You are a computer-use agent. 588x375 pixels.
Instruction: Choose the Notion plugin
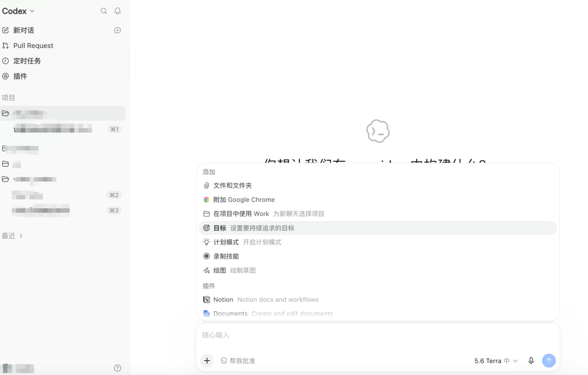tap(378, 300)
